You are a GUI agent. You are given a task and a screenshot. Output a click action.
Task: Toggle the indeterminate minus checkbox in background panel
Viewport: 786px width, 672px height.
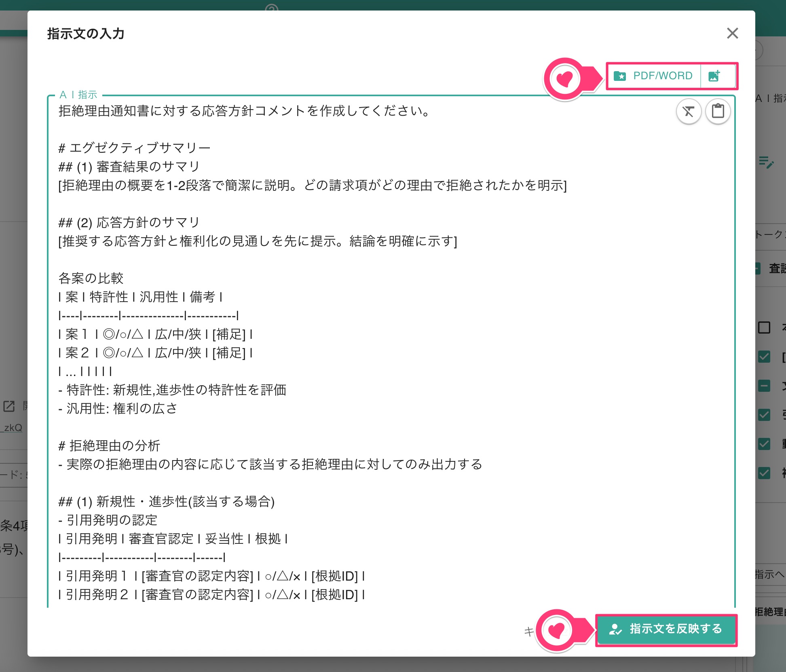click(764, 386)
